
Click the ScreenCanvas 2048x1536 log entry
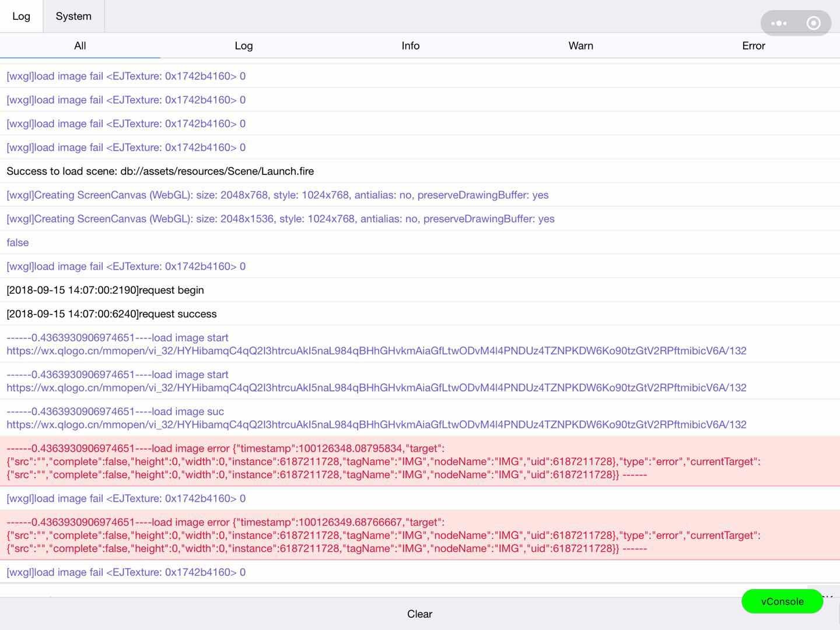[x=280, y=219]
